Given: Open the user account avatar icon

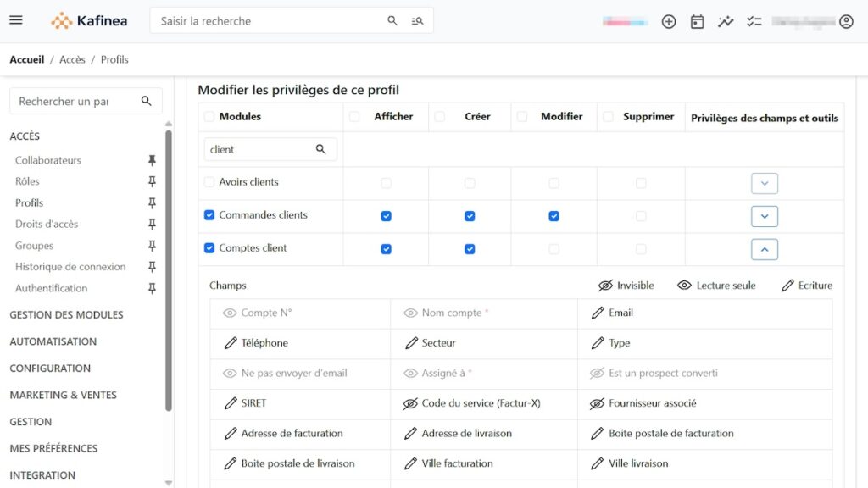Looking at the screenshot, I should click(x=846, y=22).
